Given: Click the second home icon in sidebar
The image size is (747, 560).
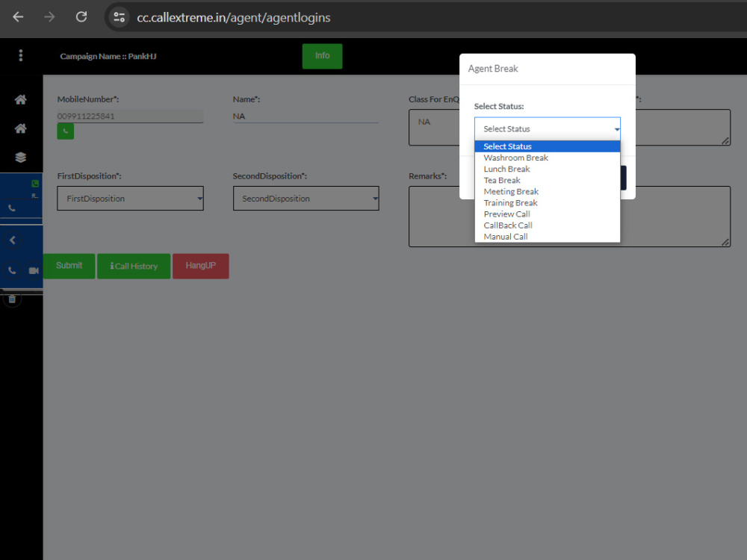Looking at the screenshot, I should 20,128.
